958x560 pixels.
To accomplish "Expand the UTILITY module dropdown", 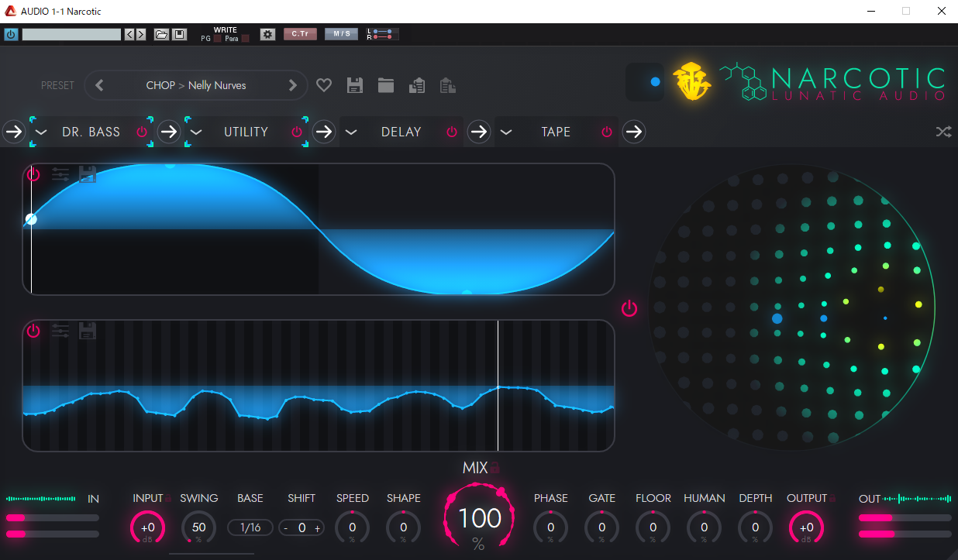I will coord(196,132).
